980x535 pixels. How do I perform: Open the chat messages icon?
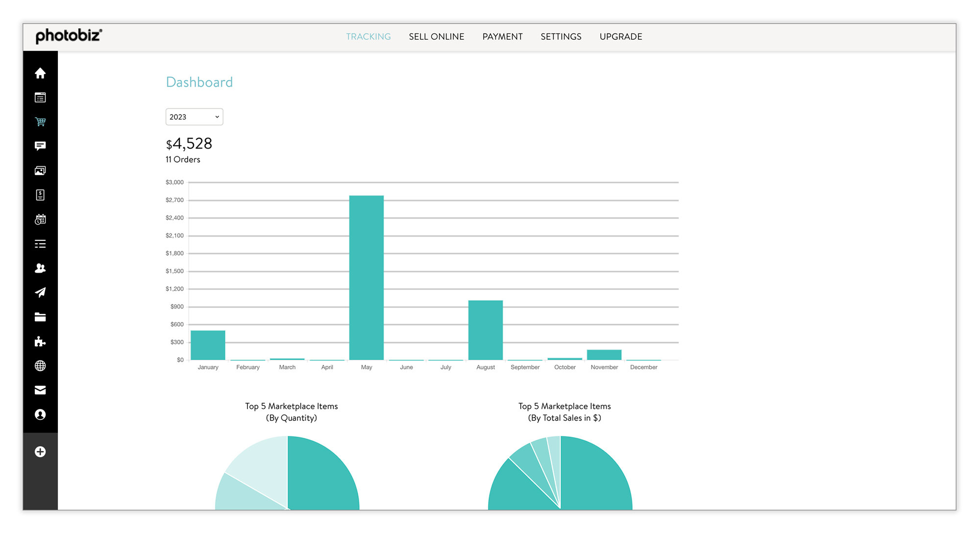click(41, 146)
